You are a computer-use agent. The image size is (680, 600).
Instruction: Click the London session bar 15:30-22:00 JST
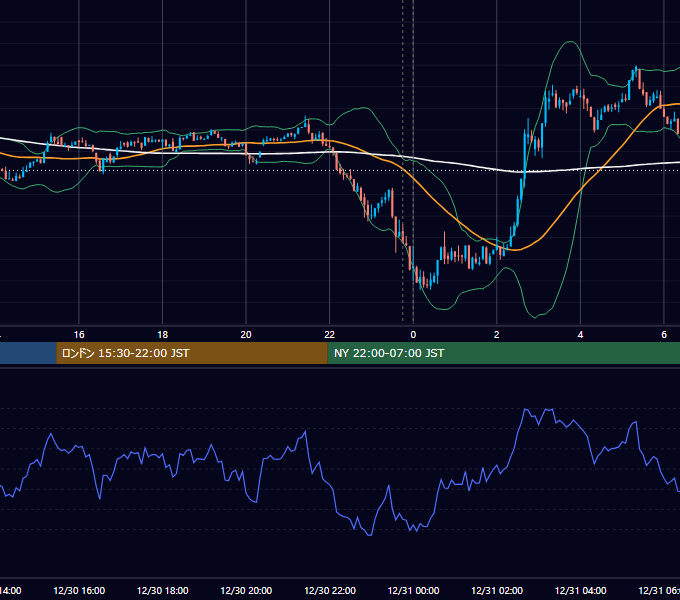(192, 353)
